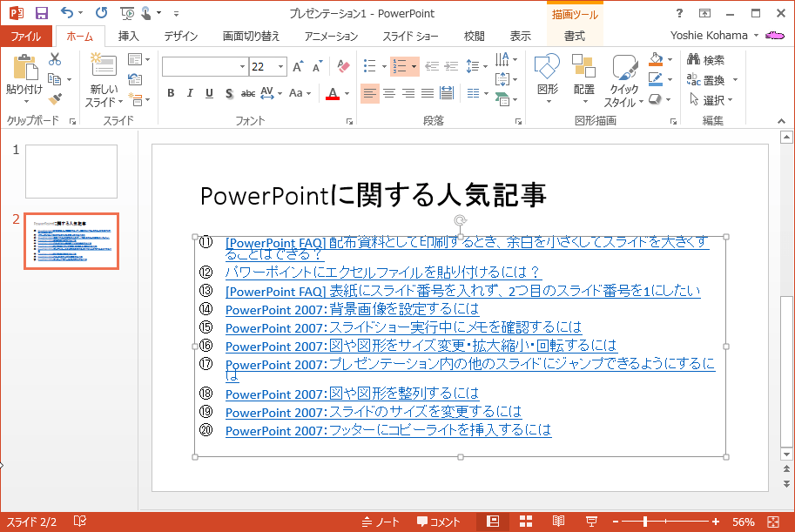
Task: Open the bullets style dropdown arrow
Action: coord(384,66)
